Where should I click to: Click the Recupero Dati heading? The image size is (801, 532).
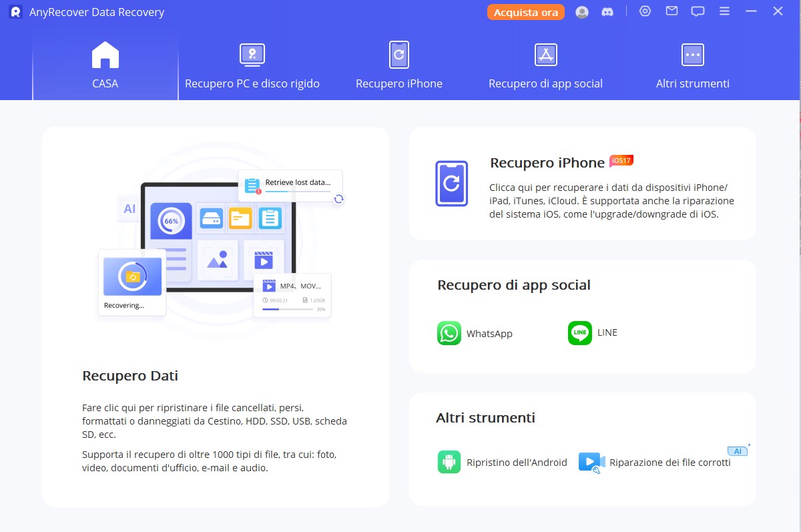point(130,376)
